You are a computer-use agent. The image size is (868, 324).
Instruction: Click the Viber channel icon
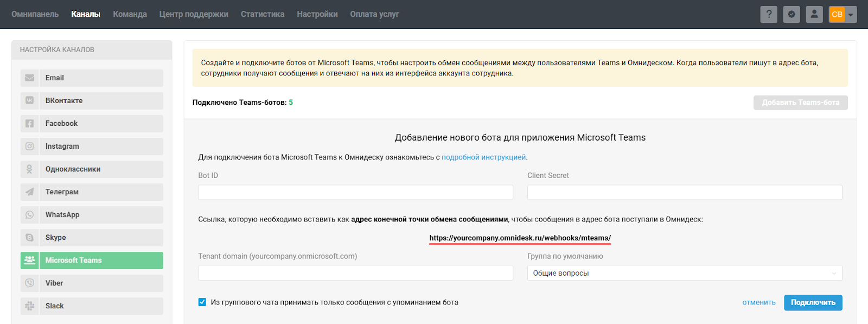(x=29, y=283)
